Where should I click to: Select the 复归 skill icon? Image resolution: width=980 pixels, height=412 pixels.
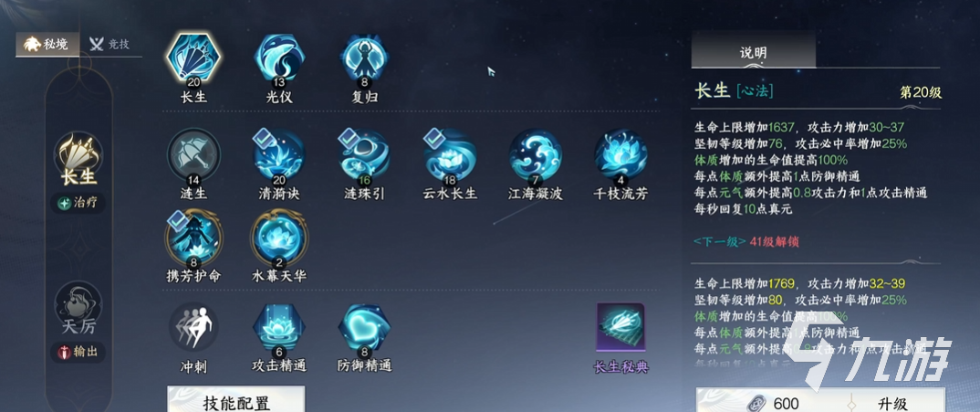364,57
